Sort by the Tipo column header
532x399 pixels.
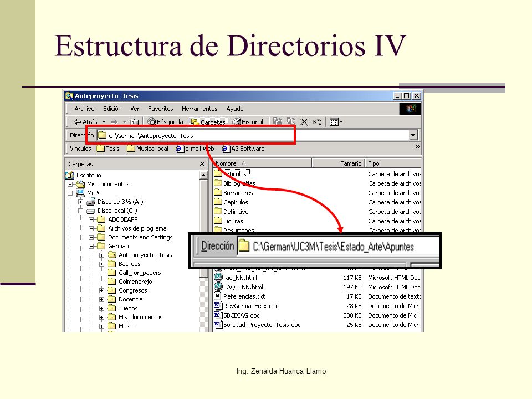[393, 163]
